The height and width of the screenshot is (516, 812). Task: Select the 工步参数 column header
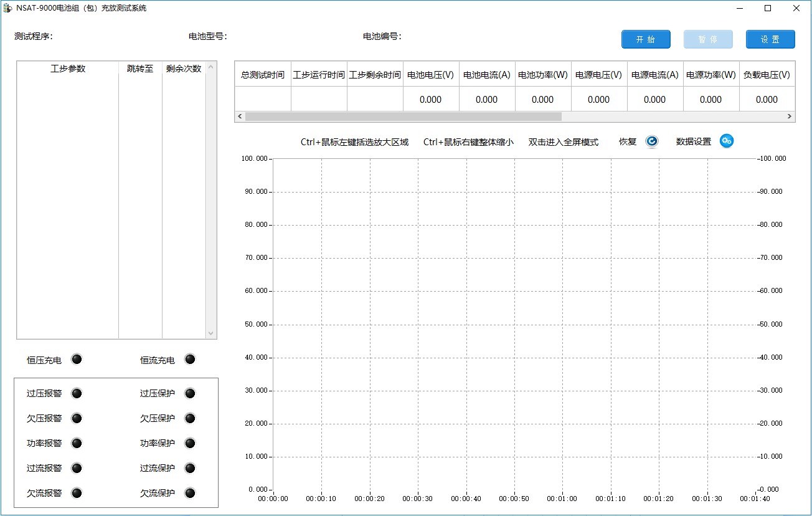pyautogui.click(x=68, y=69)
